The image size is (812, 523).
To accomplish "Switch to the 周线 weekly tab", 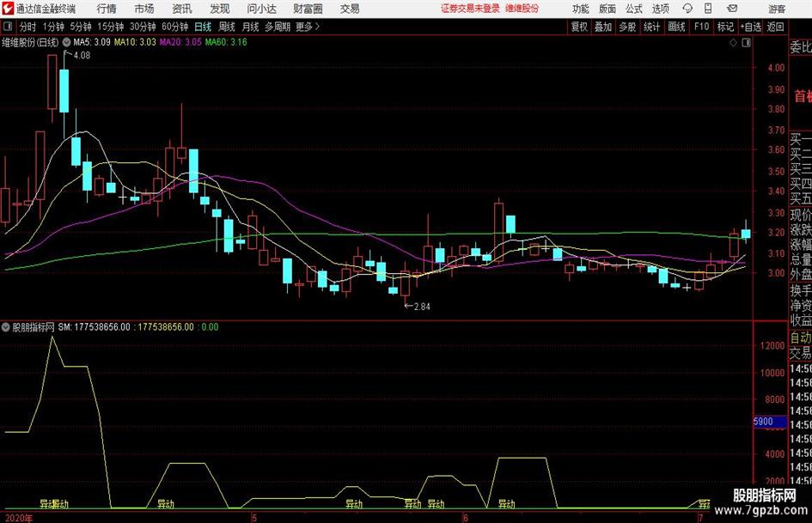I will point(227,27).
